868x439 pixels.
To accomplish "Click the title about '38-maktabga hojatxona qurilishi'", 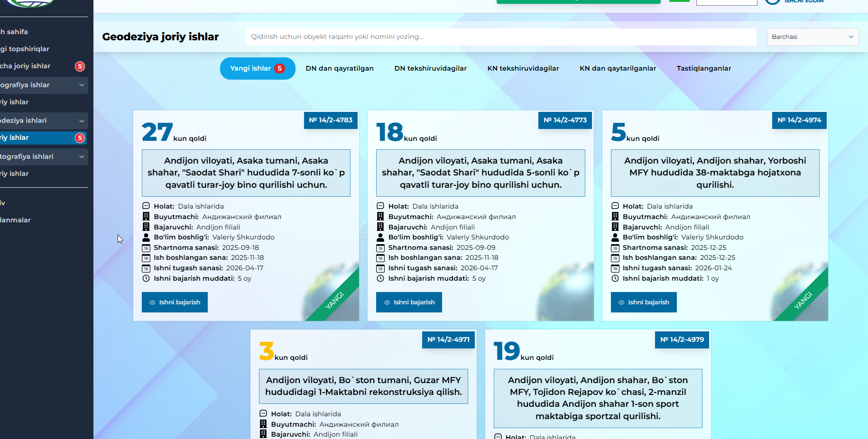I will tap(715, 173).
